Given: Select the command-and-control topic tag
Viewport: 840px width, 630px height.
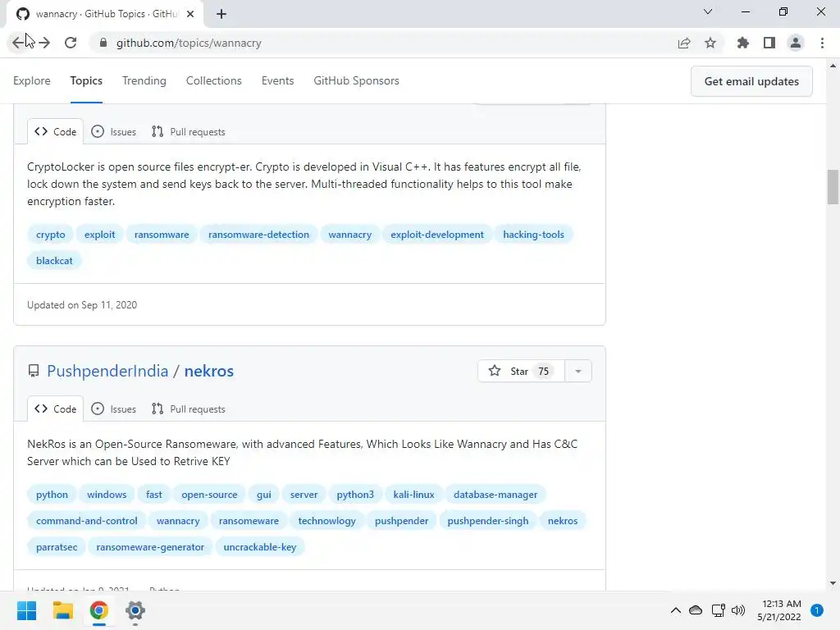Looking at the screenshot, I should (87, 521).
